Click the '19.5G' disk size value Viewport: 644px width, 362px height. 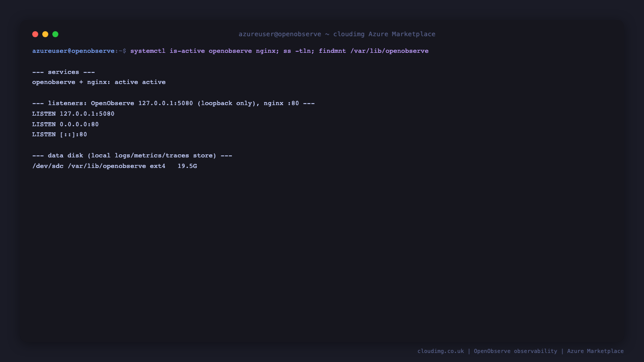click(187, 166)
